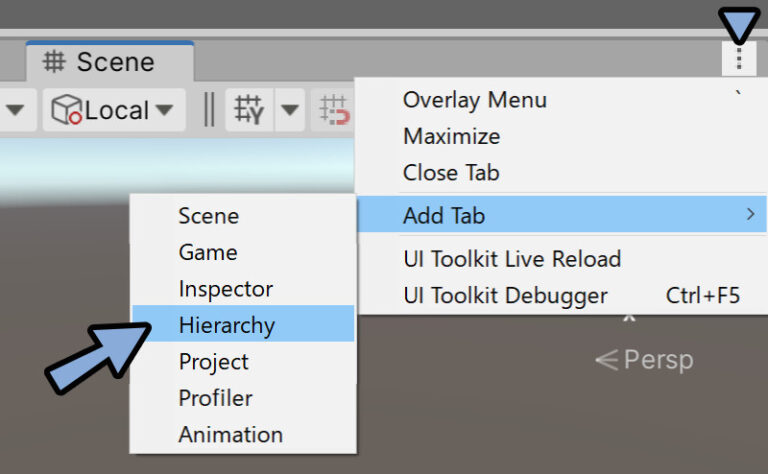Switch to the Scene tab

(x=110, y=62)
